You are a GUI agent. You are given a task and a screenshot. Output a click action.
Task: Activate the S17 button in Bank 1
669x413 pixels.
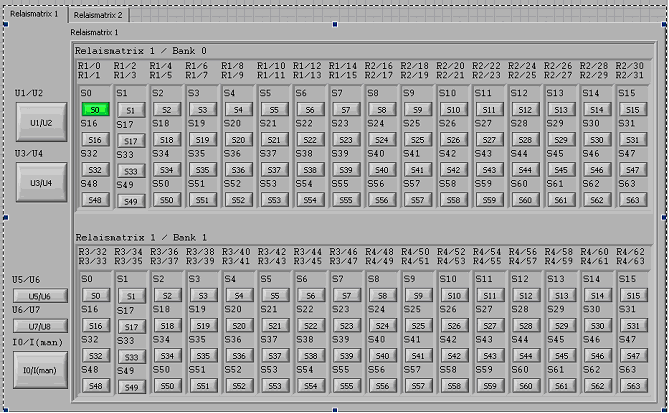click(132, 327)
